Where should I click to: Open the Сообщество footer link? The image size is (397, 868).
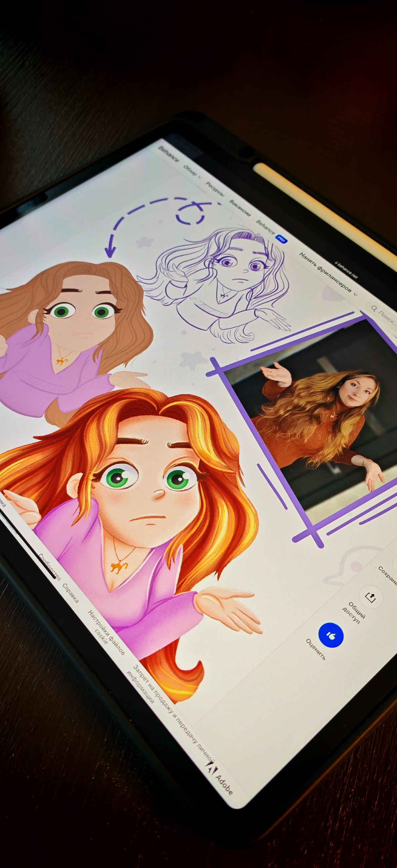pyautogui.click(x=50, y=567)
